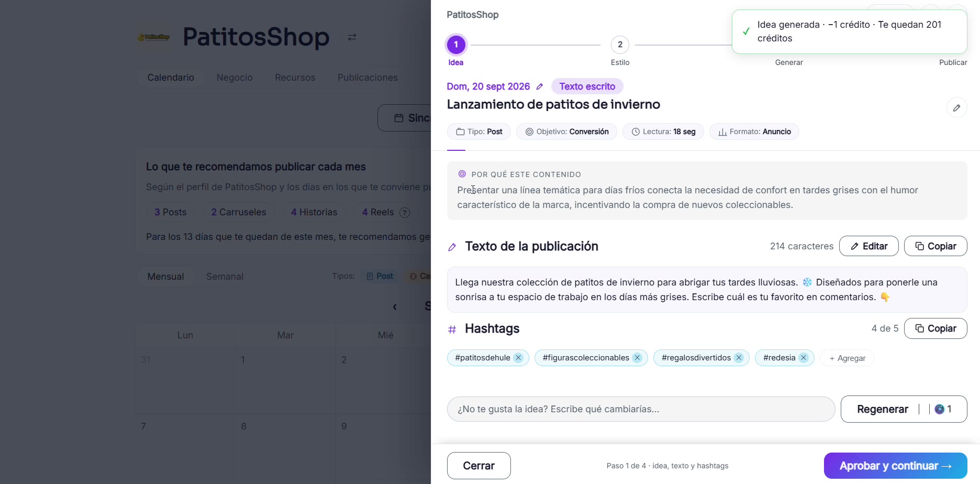Image resolution: width=980 pixels, height=484 pixels.
Task: Focus the feedback field '¿No te gusta la idea?'
Action: click(x=641, y=409)
